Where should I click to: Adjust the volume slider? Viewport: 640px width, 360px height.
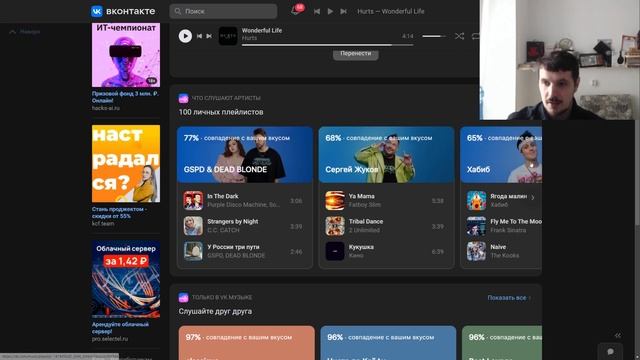click(434, 36)
